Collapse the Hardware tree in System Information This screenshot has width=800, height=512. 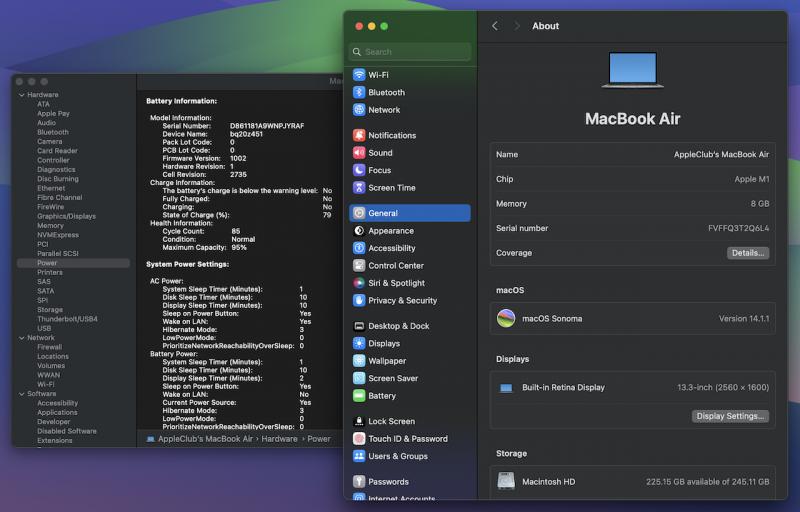point(21,95)
